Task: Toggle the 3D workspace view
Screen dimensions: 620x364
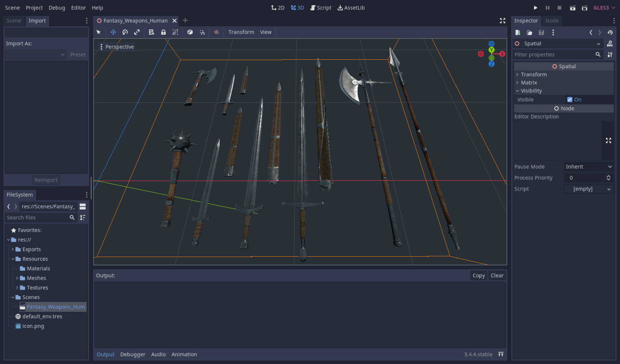Action: point(297,7)
